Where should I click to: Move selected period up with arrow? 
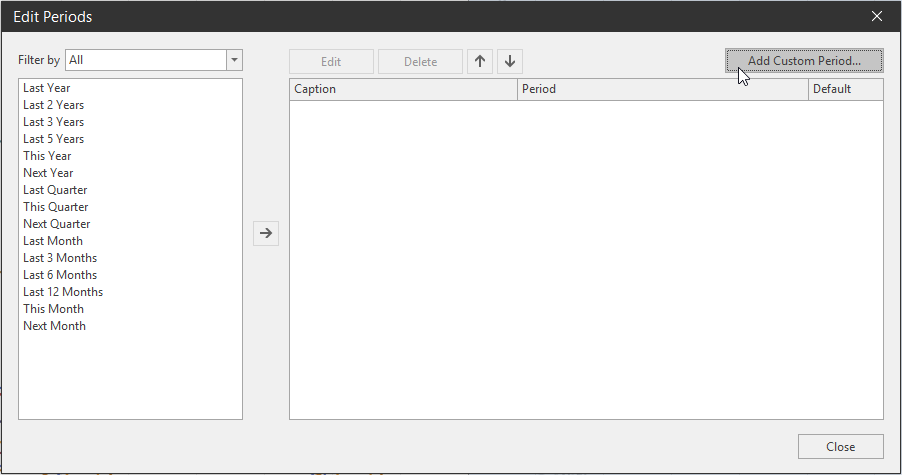tap(480, 61)
